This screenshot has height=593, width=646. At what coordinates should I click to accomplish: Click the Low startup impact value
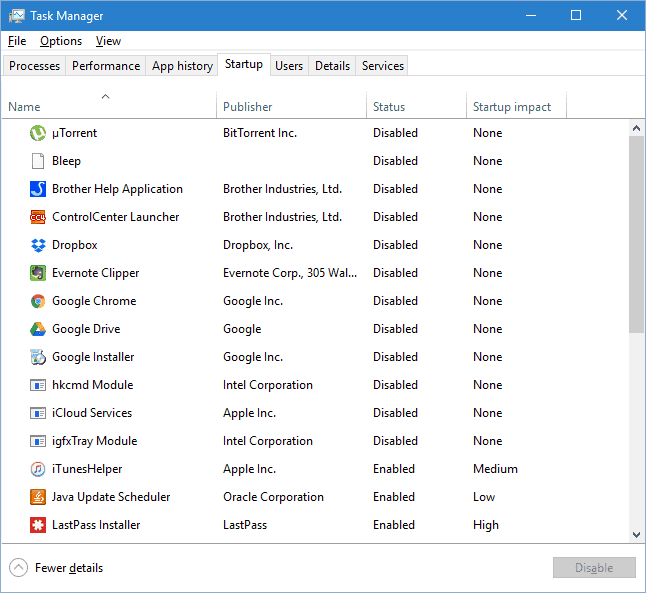pyautogui.click(x=484, y=497)
